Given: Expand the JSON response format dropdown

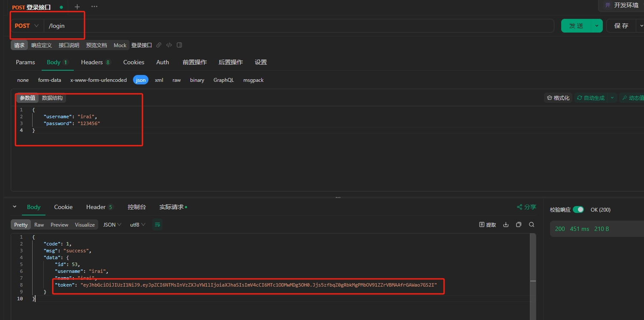Looking at the screenshot, I should [x=112, y=224].
